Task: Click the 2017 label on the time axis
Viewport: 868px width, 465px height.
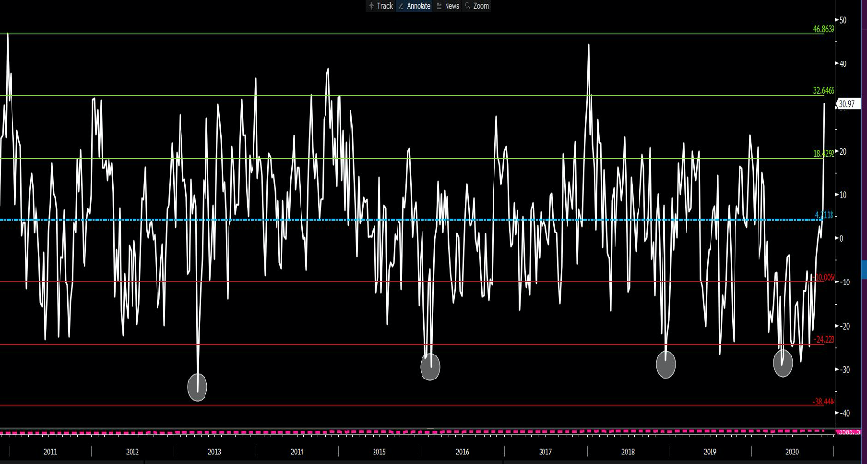Action: pyautogui.click(x=544, y=453)
